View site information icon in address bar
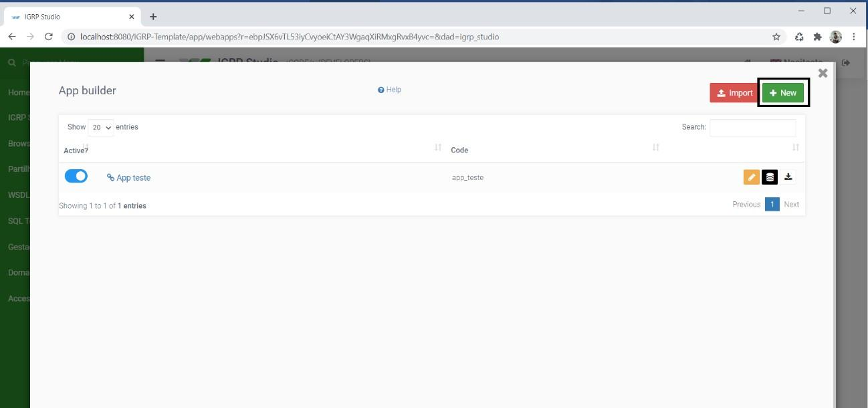The width and height of the screenshot is (868, 408). tap(71, 37)
